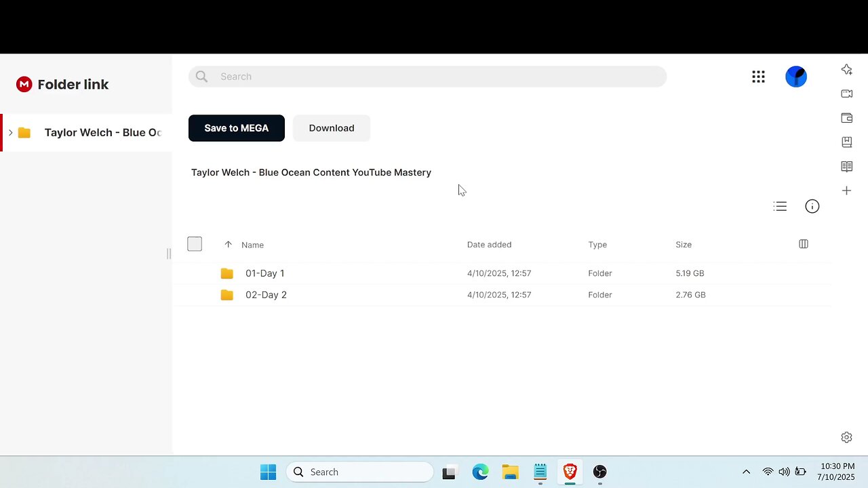
Task: Open sidebar settings gear at bottom right
Action: [846, 437]
